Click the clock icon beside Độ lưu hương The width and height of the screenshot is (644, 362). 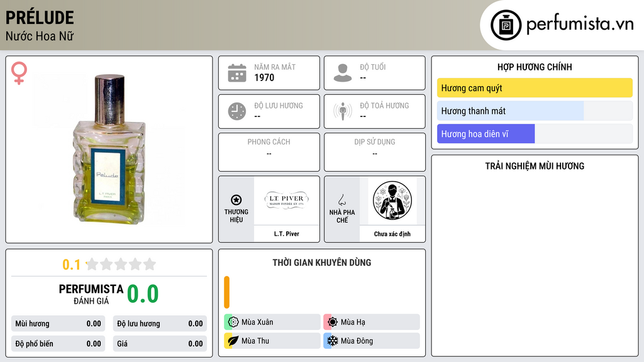[x=237, y=111]
